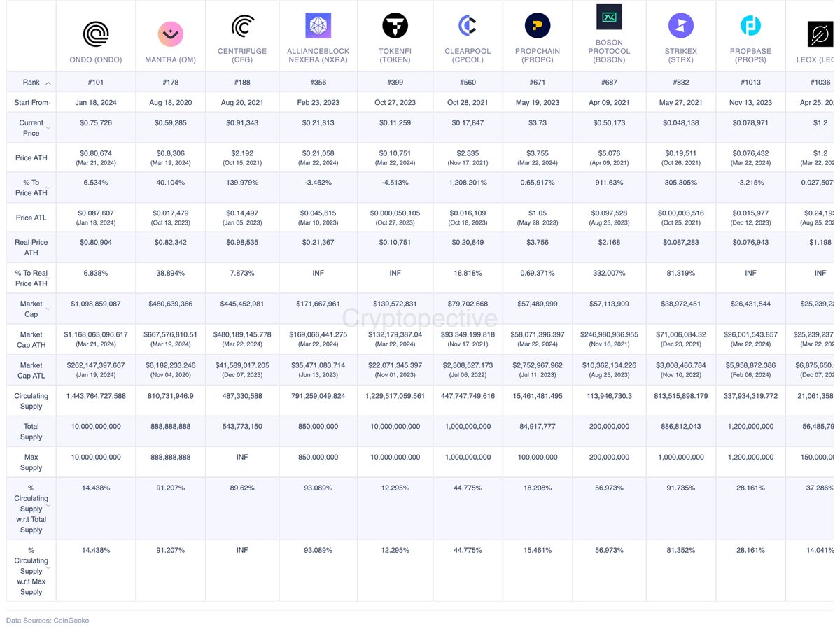This screenshot has width=840, height=636.
Task: Open the ALLIANCEBLOCK NEXERA (NXRA) label
Action: (x=318, y=55)
